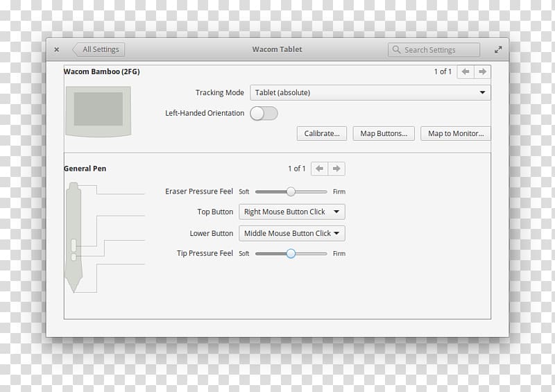
Task: Open the Top Button dropdown
Action: (x=292, y=212)
